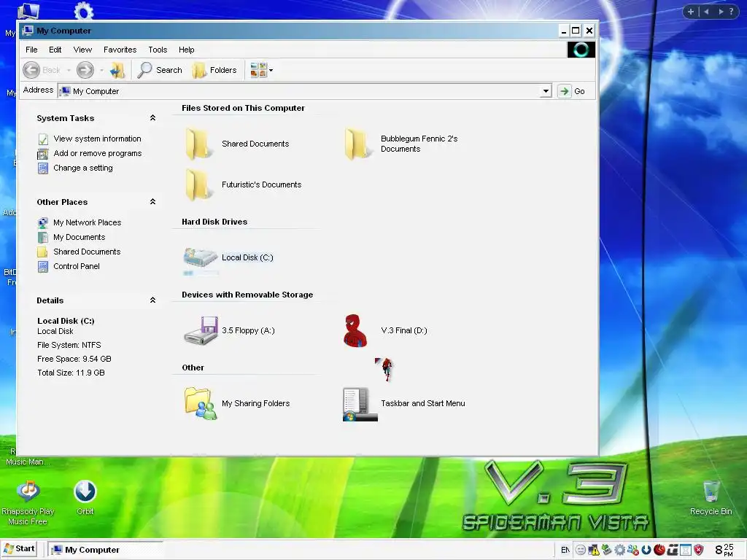
Task: Select Taskbar and Start Menu icon
Action: [x=404, y=404]
